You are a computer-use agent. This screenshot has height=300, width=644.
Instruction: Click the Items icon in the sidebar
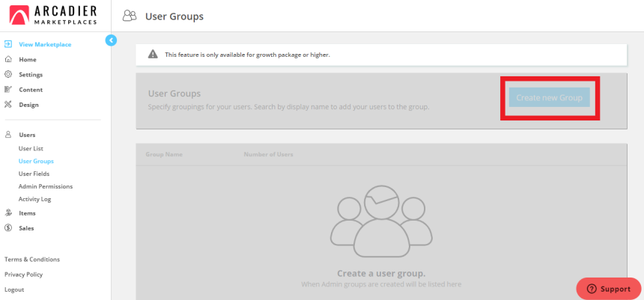point(8,213)
